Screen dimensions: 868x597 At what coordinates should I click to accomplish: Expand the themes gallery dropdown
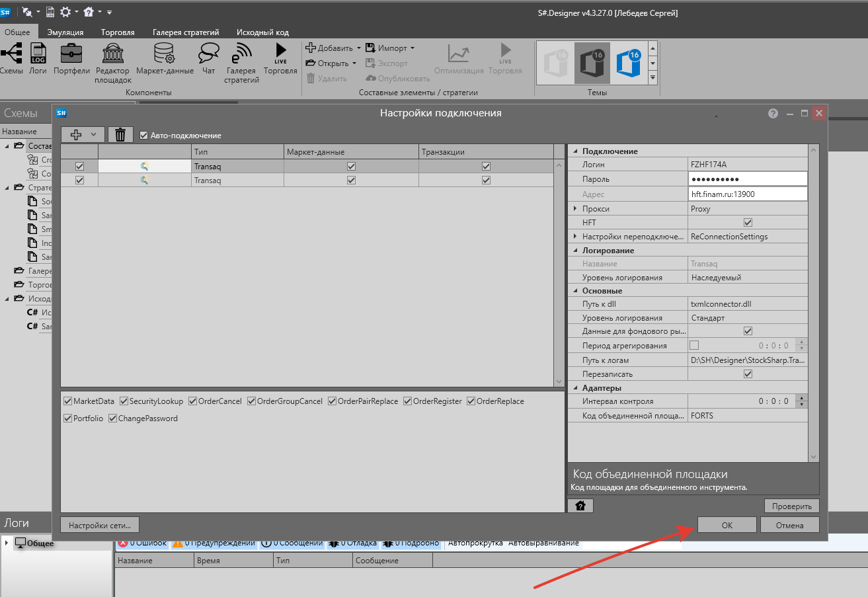coord(653,78)
